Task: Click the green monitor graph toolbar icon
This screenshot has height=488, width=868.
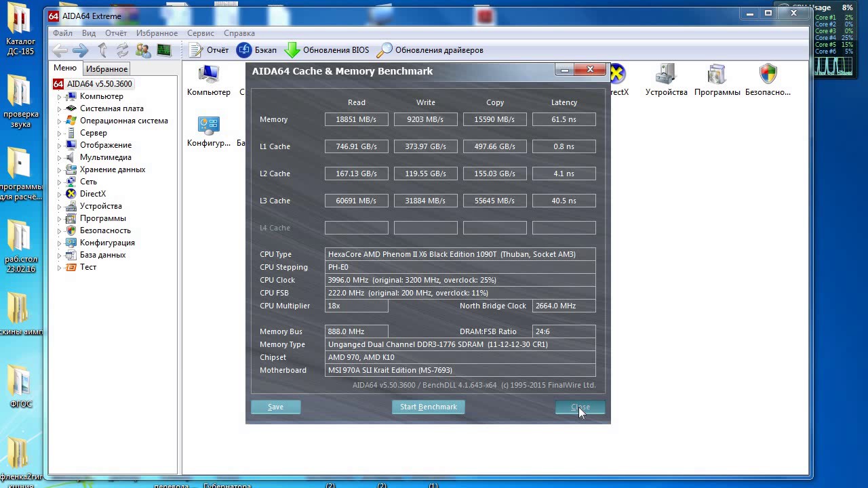Action: (163, 50)
